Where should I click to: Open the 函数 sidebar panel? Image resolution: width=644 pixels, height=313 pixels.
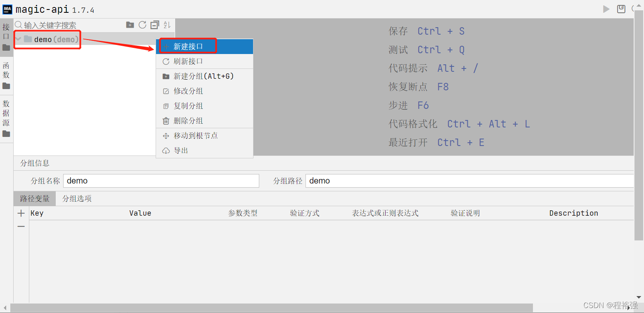point(6,76)
